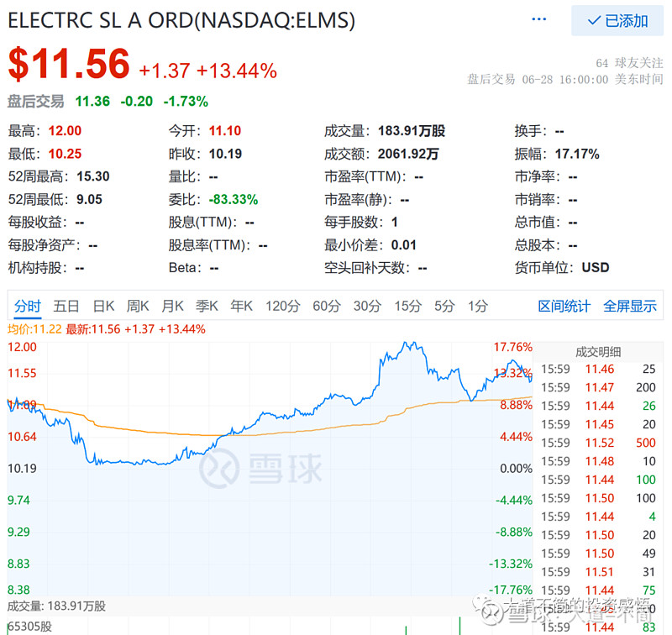Click the 均价:11.22 average price label
This screenshot has height=635, width=672.
[x=34, y=329]
